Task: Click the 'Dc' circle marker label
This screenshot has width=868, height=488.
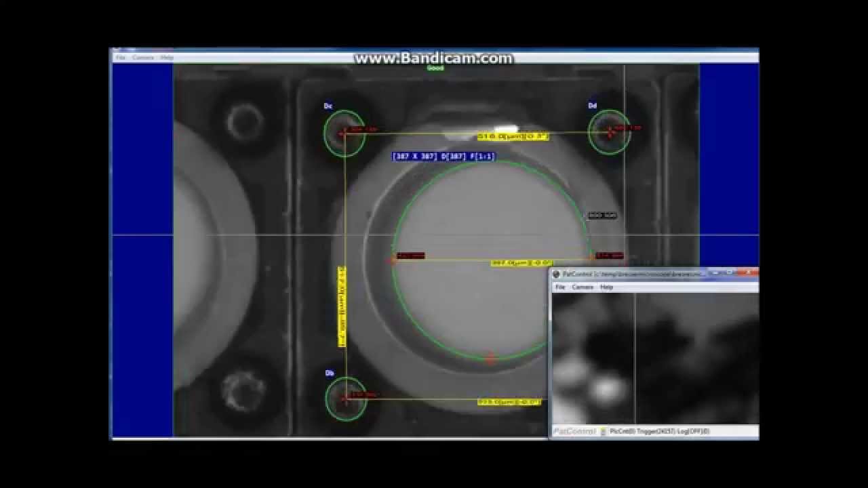Action: click(x=328, y=106)
